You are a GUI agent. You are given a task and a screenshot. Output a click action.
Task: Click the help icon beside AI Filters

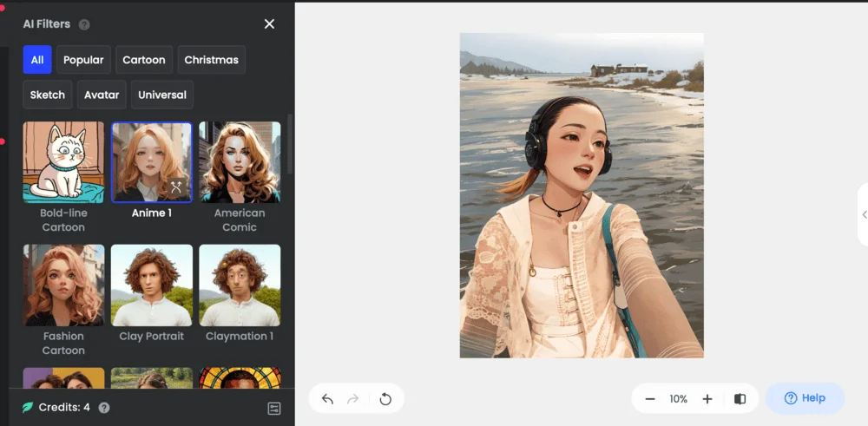tap(84, 24)
